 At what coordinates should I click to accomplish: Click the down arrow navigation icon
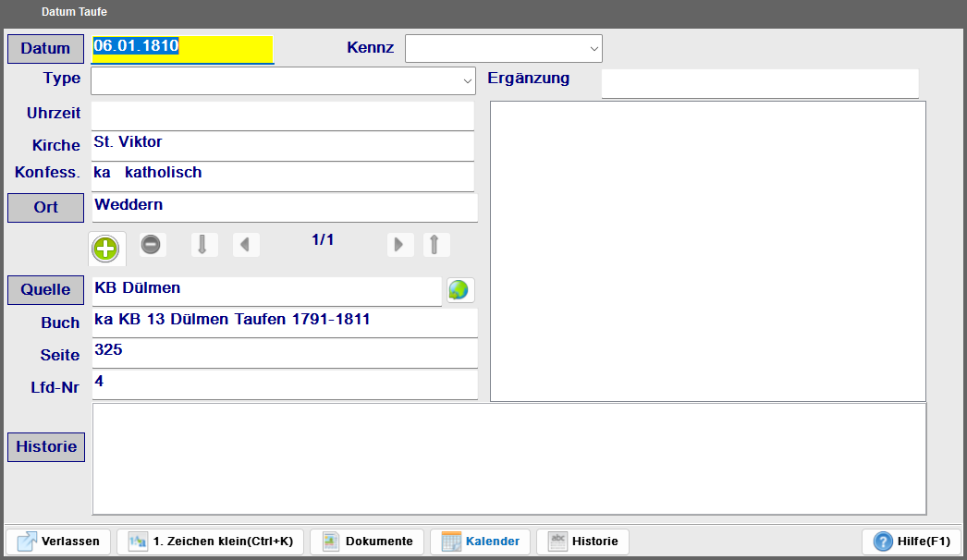[x=204, y=245]
